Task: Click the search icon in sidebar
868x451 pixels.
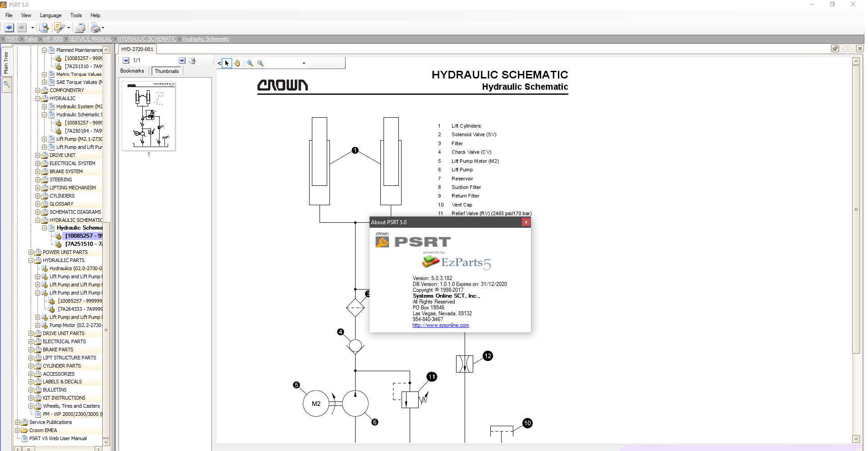Action: click(7, 84)
